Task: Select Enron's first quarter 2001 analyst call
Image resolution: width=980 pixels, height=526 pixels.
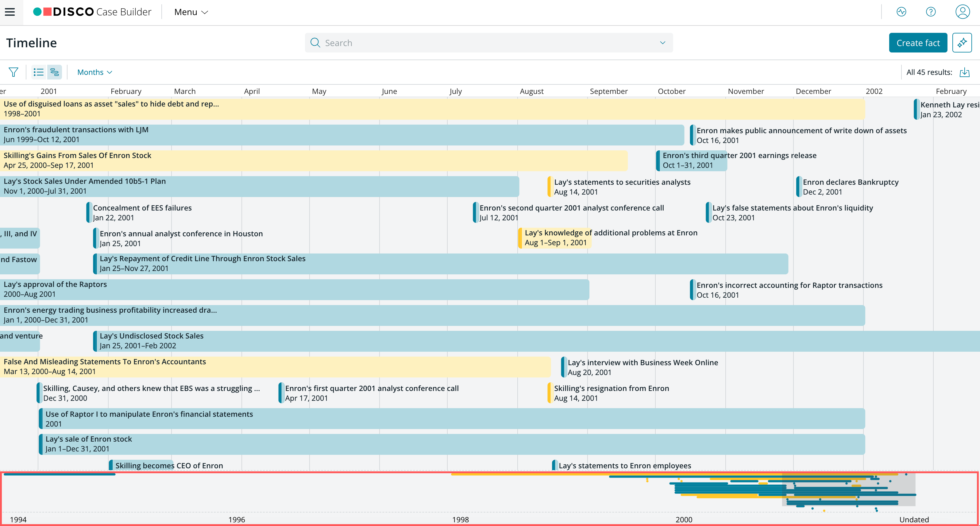Action: pyautogui.click(x=368, y=393)
